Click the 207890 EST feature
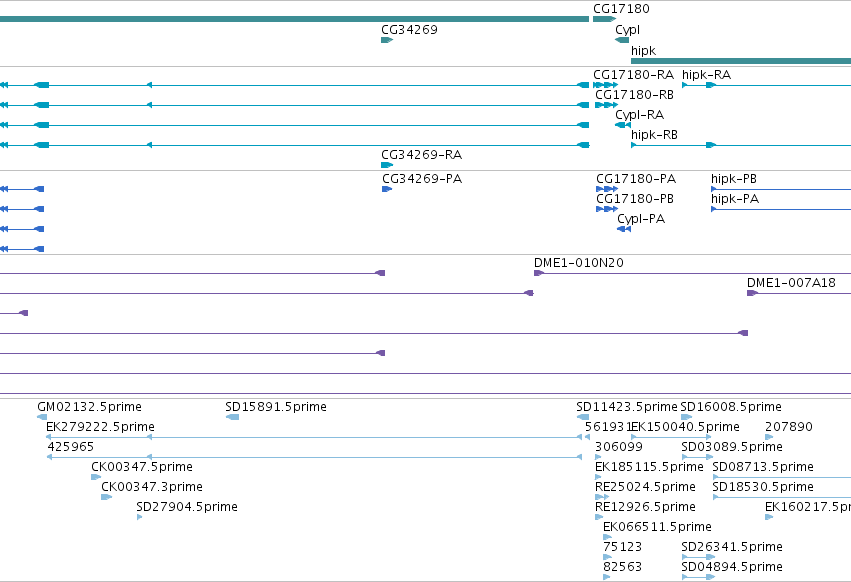This screenshot has width=851, height=582. [769, 437]
